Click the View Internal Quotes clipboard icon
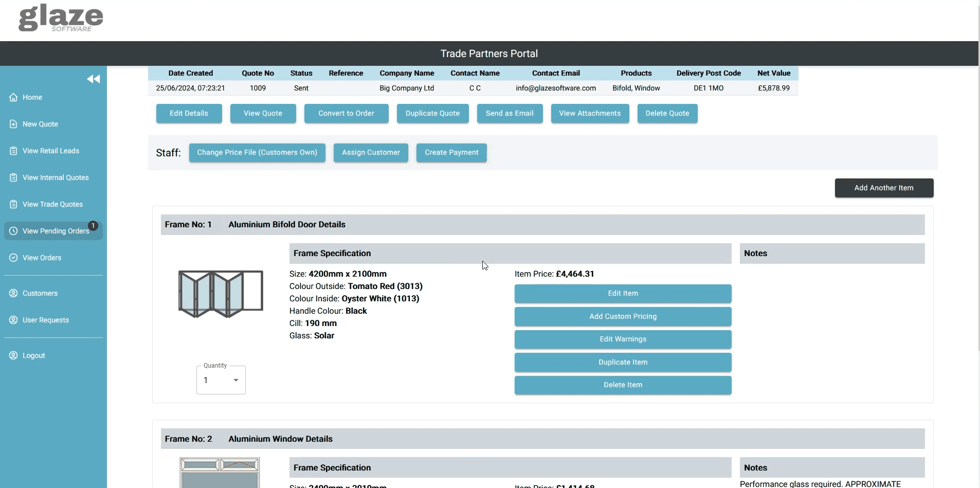980x488 pixels. tap(13, 177)
